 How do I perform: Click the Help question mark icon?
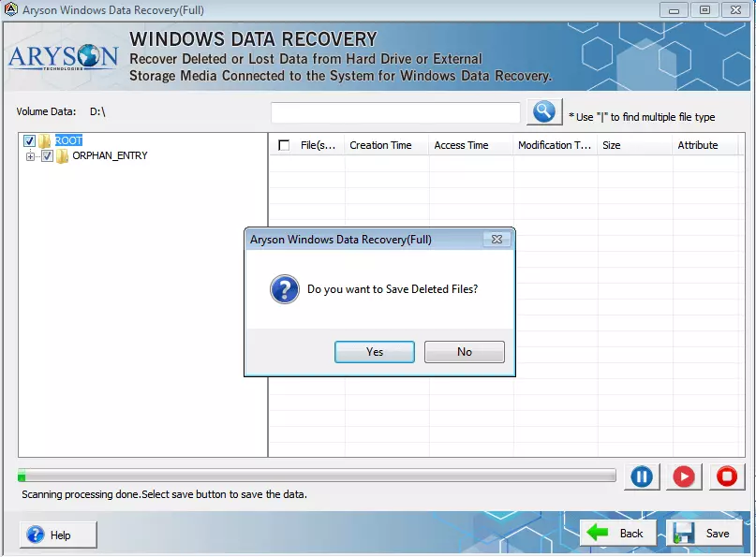pyautogui.click(x=35, y=535)
